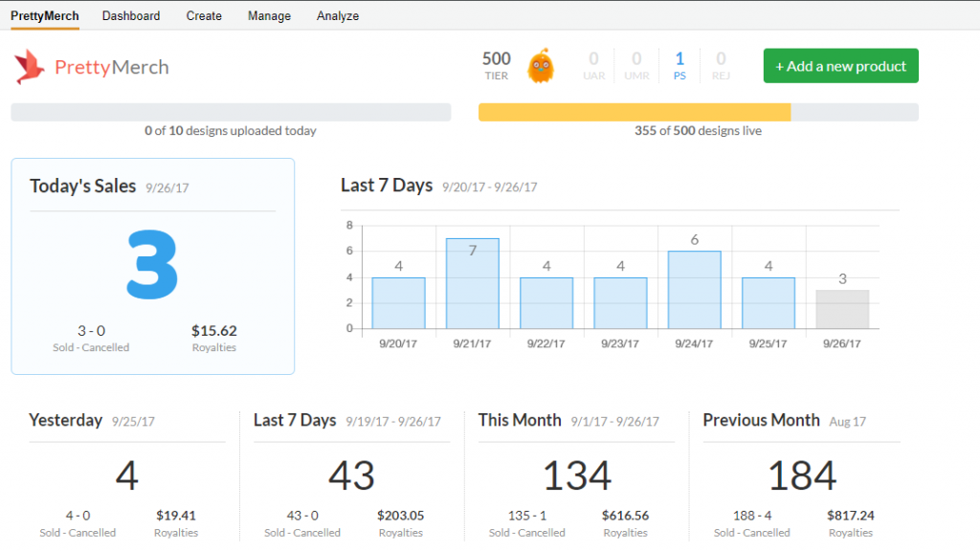The image size is (980, 551).
Task: Click the 4 - 0 sold-cancelled value
Action: pyautogui.click(x=78, y=516)
